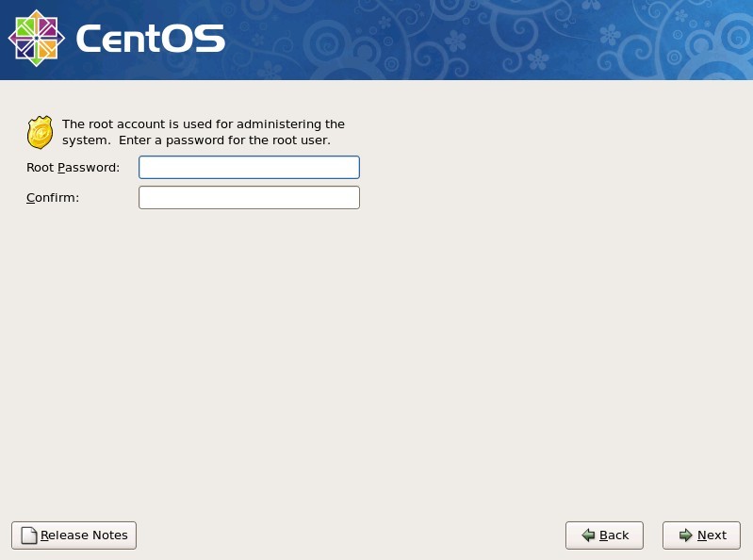The width and height of the screenshot is (753, 560).
Task: Click the "Confirm:" label text
Action: [53, 198]
